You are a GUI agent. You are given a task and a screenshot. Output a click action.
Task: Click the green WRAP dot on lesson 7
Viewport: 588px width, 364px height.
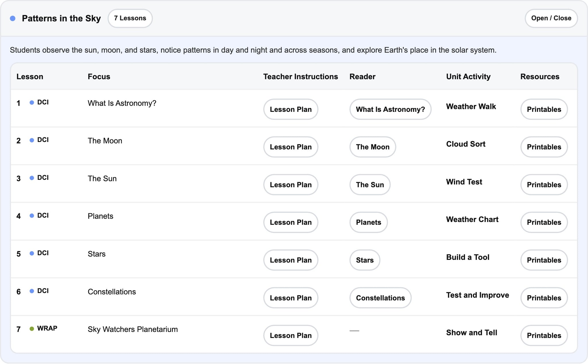[32, 329]
